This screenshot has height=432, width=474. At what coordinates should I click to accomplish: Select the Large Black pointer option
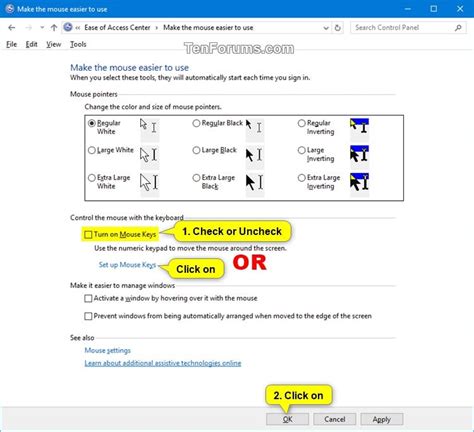click(196, 150)
